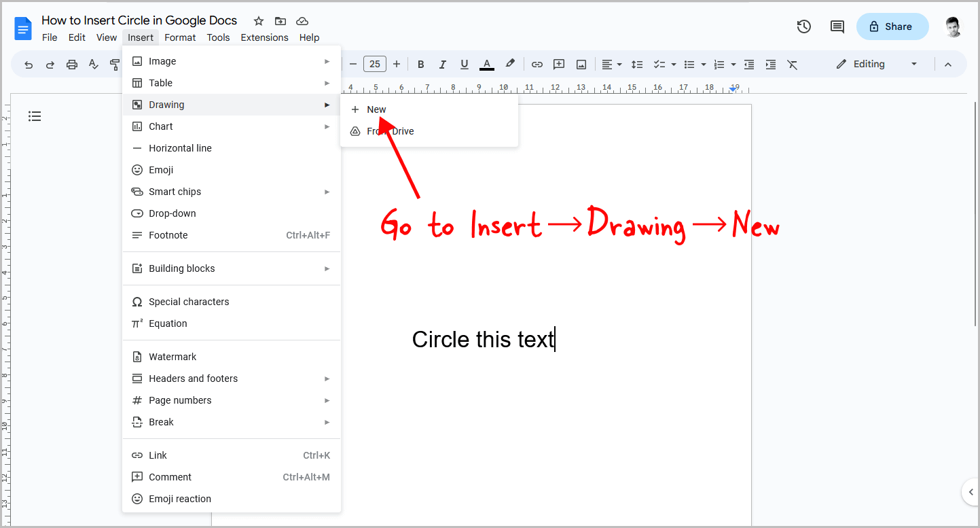Expand the numbered list options arrow
Screen dimensions: 980x528
point(734,65)
